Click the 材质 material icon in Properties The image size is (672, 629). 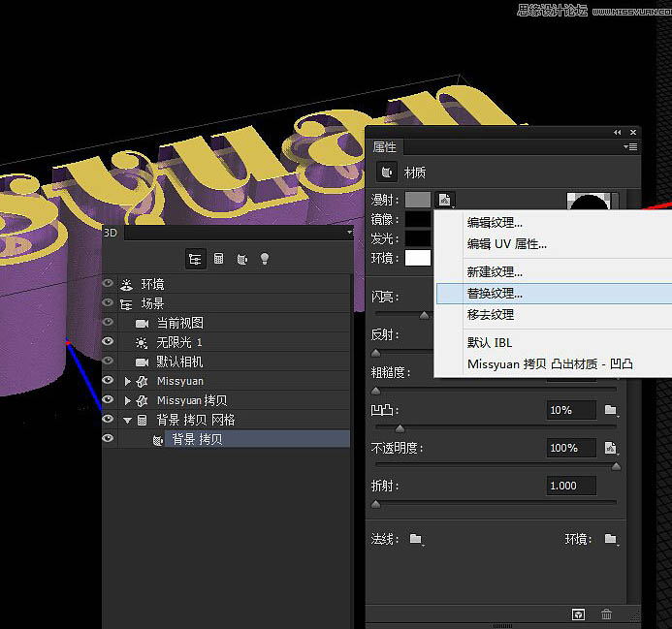pyautogui.click(x=387, y=173)
